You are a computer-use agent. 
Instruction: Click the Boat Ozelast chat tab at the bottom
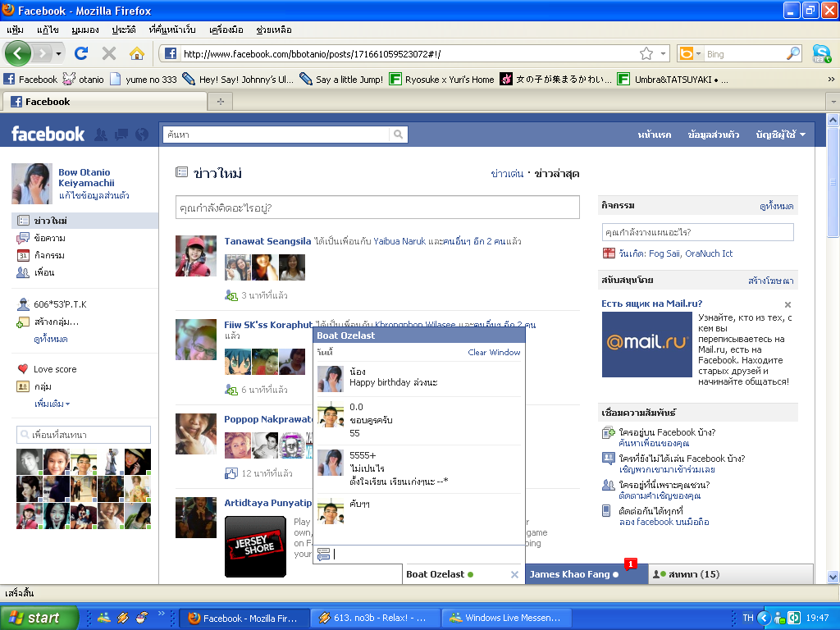(463, 574)
